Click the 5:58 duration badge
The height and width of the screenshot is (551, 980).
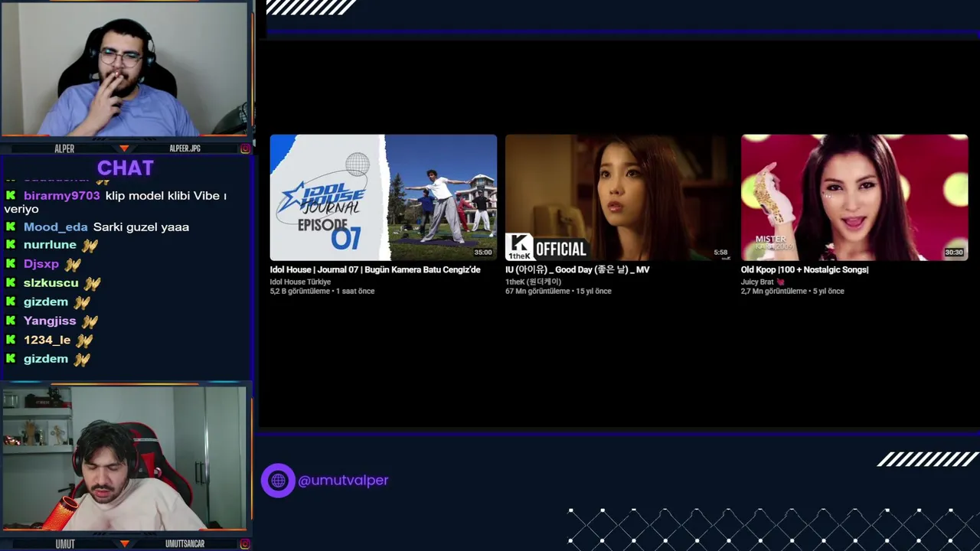pos(720,252)
